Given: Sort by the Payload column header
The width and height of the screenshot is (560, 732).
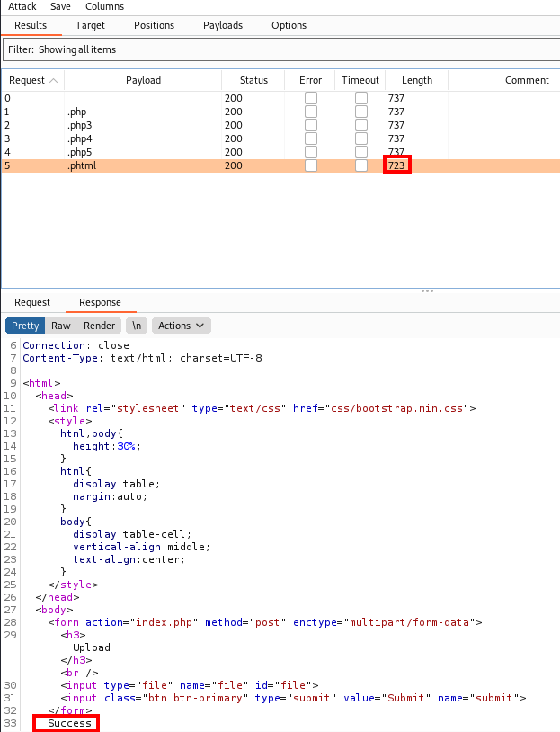Looking at the screenshot, I should coord(143,80).
